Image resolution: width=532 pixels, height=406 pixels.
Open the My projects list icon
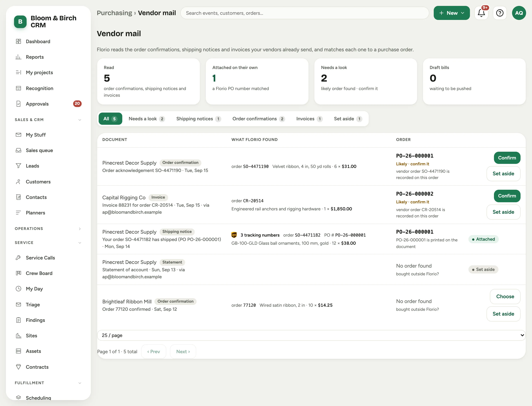tap(18, 73)
